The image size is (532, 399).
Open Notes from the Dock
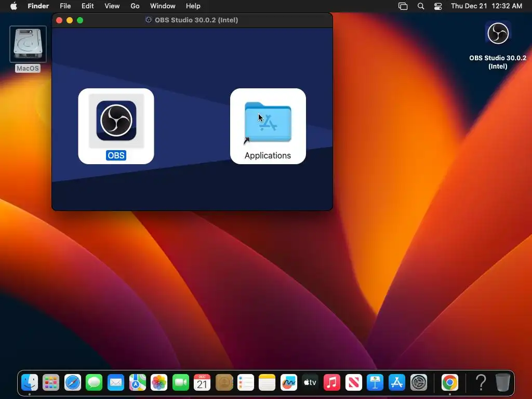coord(267,382)
